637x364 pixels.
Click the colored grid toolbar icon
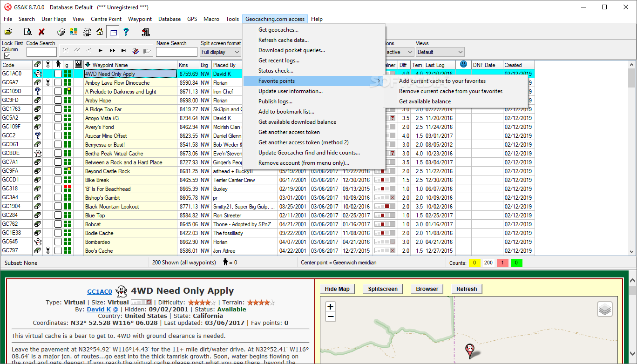74,32
